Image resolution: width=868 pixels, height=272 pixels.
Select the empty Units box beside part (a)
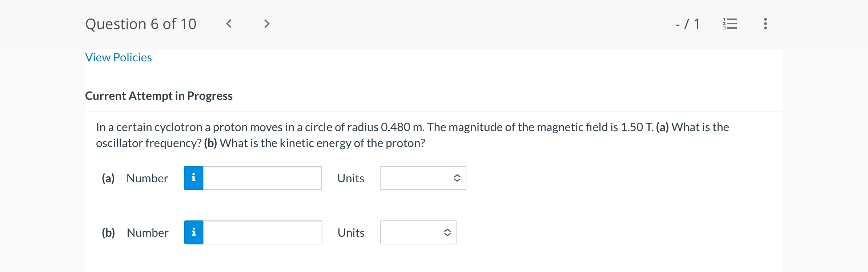423,178
